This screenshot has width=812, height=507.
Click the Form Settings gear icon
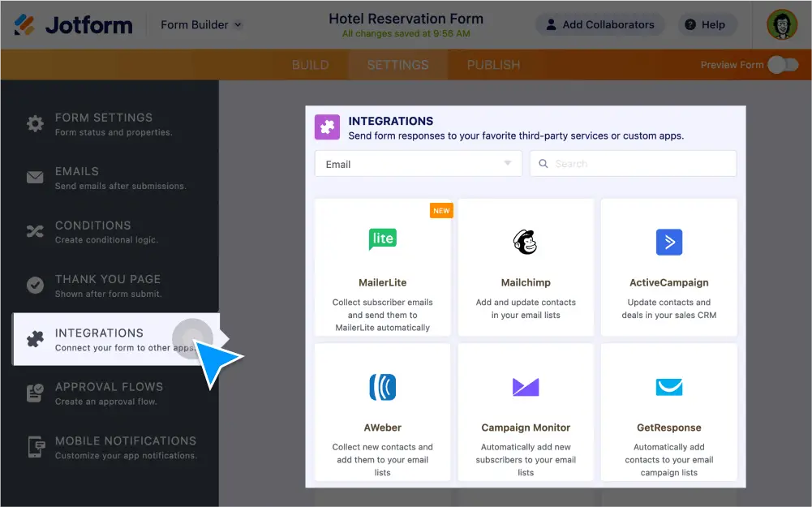(x=34, y=122)
